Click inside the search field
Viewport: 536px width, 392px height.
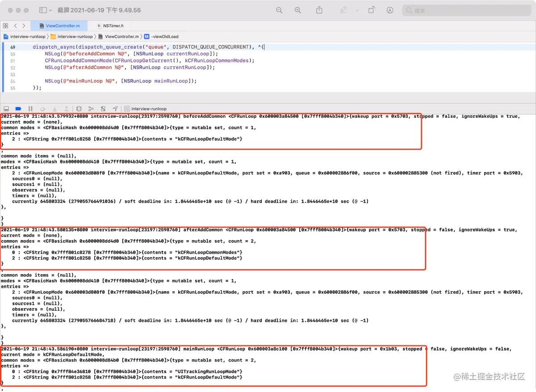pyautogui.click(x=465, y=10)
